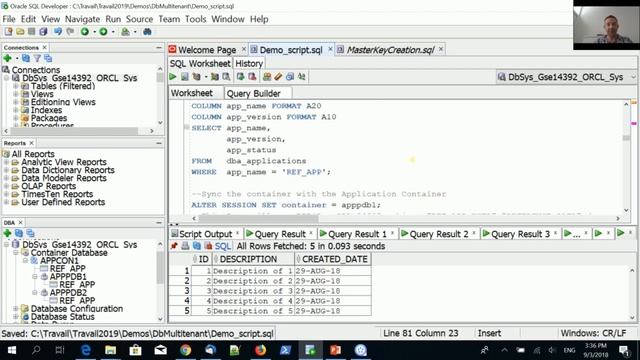Click green plus icon in DBA panel
The image size is (640, 360).
point(7,233)
